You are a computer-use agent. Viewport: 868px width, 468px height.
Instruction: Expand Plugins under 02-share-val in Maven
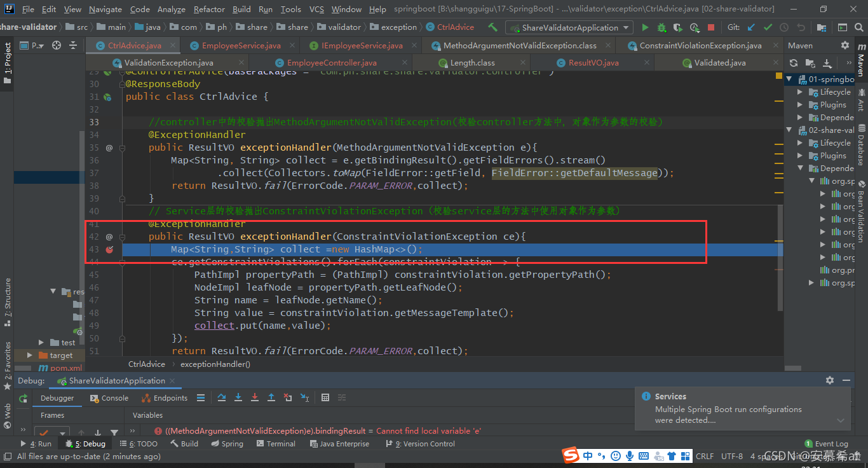tap(800, 156)
